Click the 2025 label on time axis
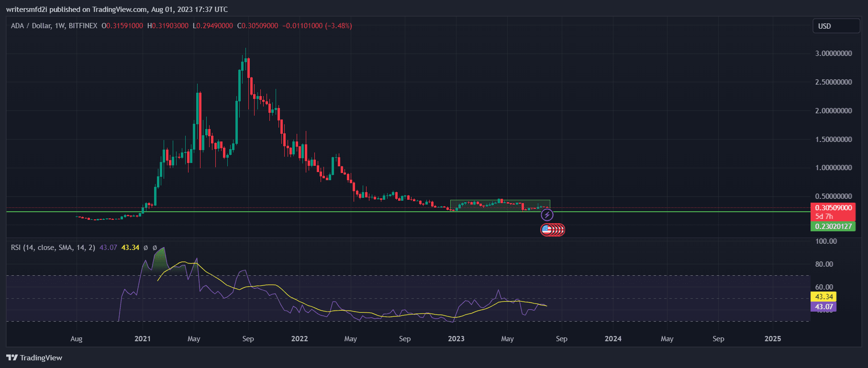 click(772, 339)
